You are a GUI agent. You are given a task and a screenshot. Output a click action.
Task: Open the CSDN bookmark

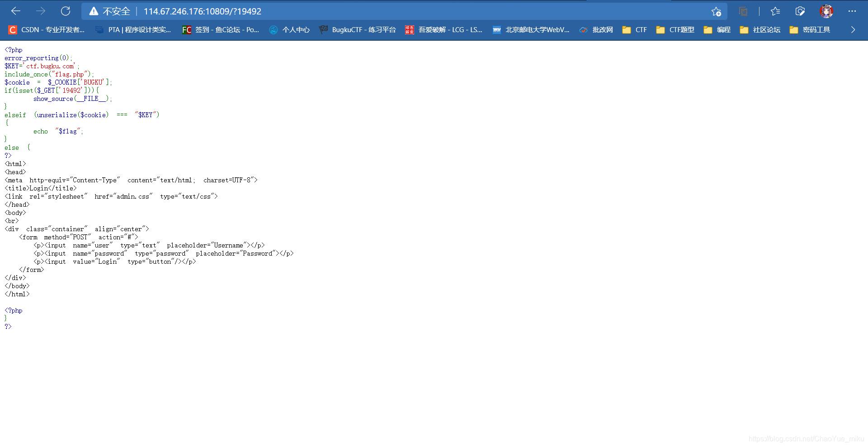(47, 30)
